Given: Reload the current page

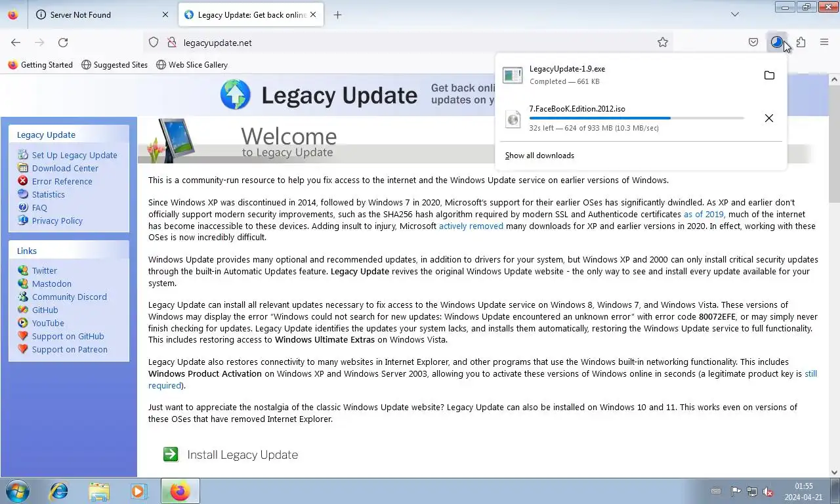Looking at the screenshot, I should pyautogui.click(x=63, y=43).
